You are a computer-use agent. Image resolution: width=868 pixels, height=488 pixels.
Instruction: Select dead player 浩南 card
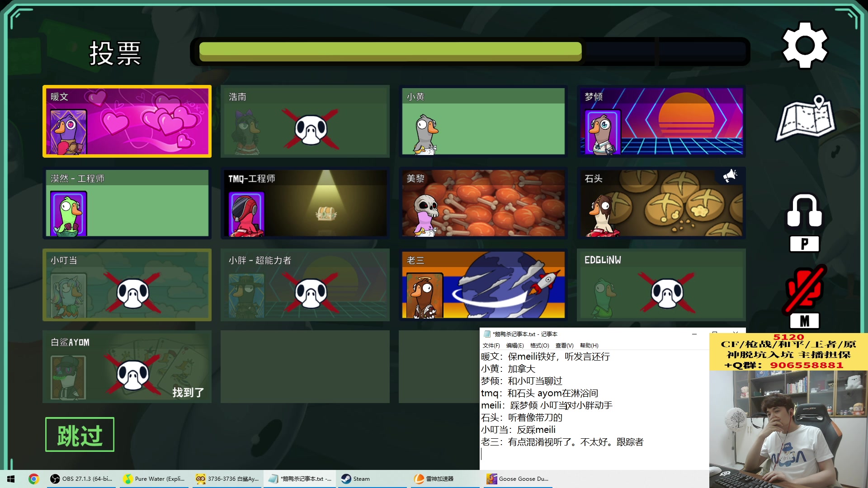click(305, 121)
